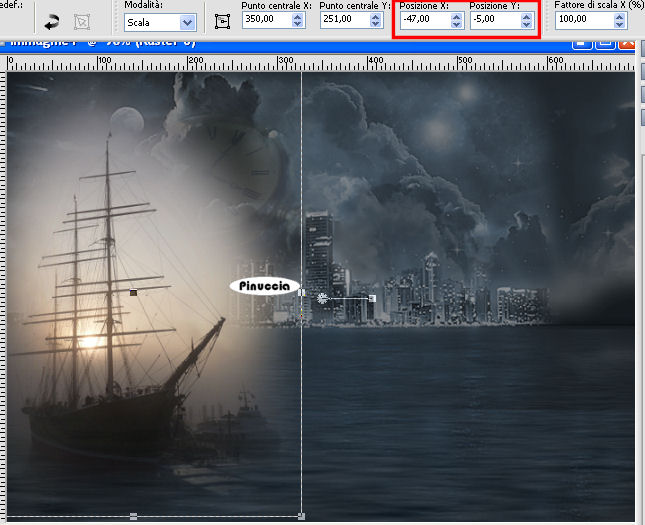Increase the Fattore di scala X value

pyautogui.click(x=619, y=16)
